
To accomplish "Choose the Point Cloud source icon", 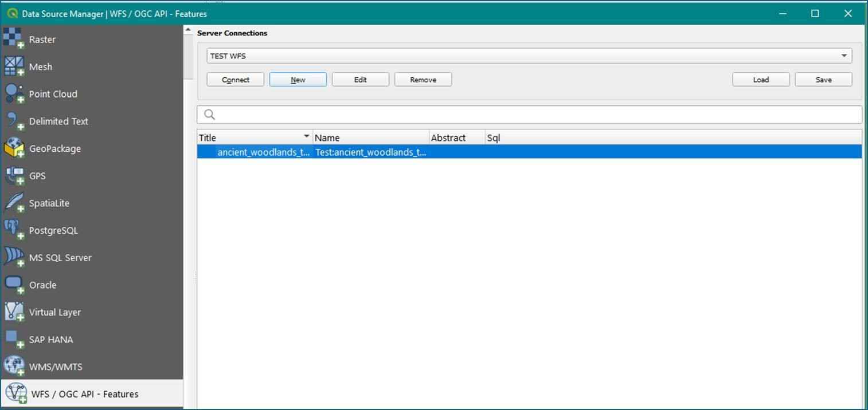I will [14, 94].
